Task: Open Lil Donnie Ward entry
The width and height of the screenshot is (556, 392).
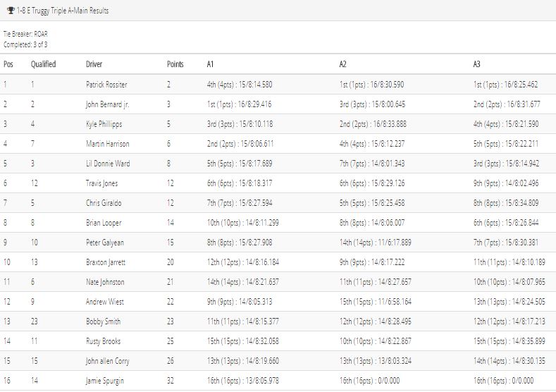Action: point(108,164)
